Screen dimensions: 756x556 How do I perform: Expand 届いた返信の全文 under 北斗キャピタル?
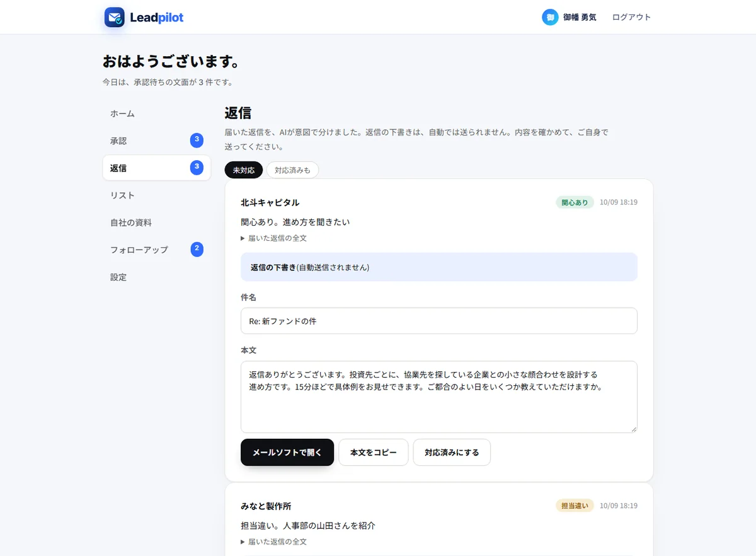(x=273, y=238)
